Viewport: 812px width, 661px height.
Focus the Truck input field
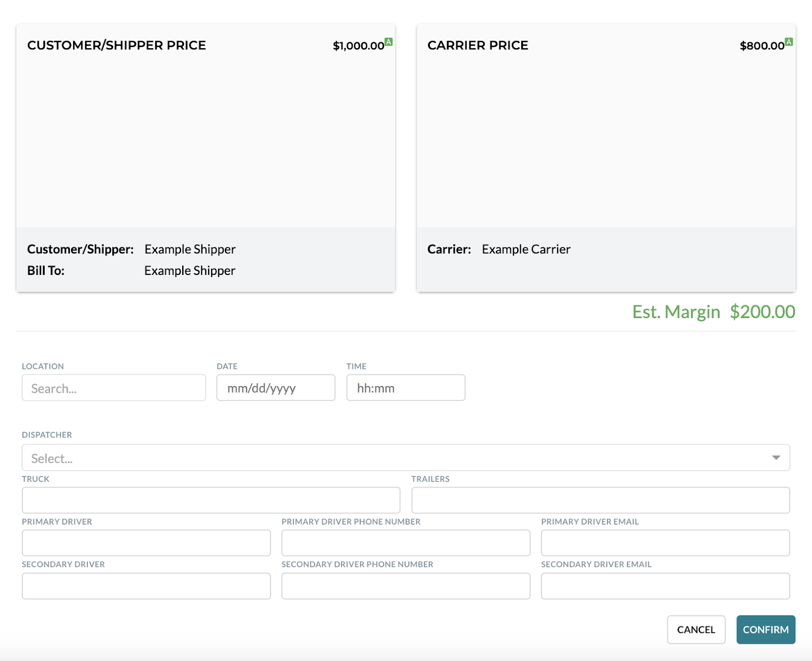click(x=211, y=500)
